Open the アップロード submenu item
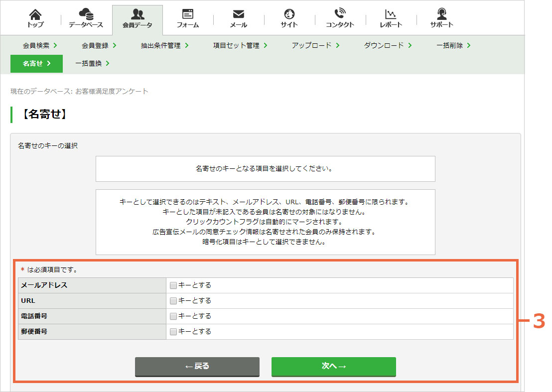 point(315,45)
